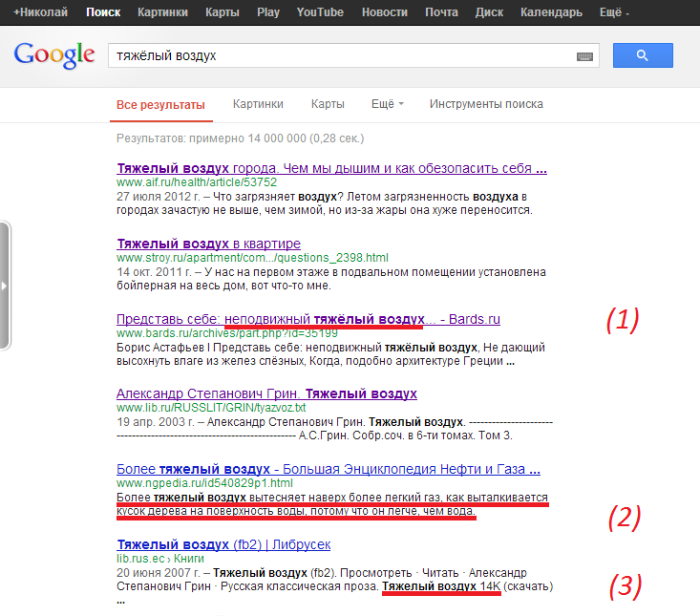The height and width of the screenshot is (616, 700).
Task: Switch to the Картинки results tab
Action: coord(258,104)
